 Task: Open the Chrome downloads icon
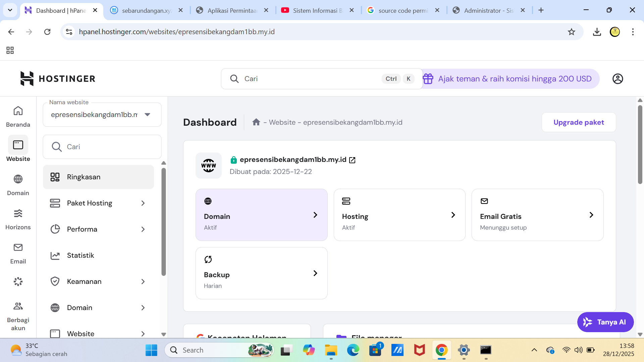(597, 32)
